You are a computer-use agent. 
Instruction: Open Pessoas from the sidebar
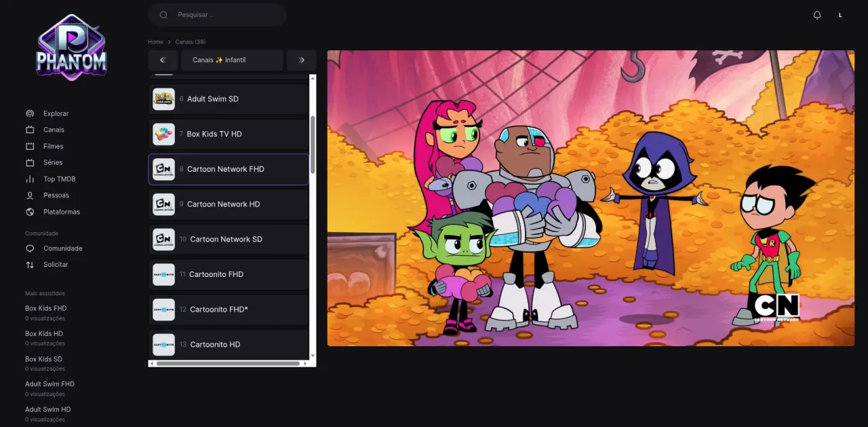56,196
